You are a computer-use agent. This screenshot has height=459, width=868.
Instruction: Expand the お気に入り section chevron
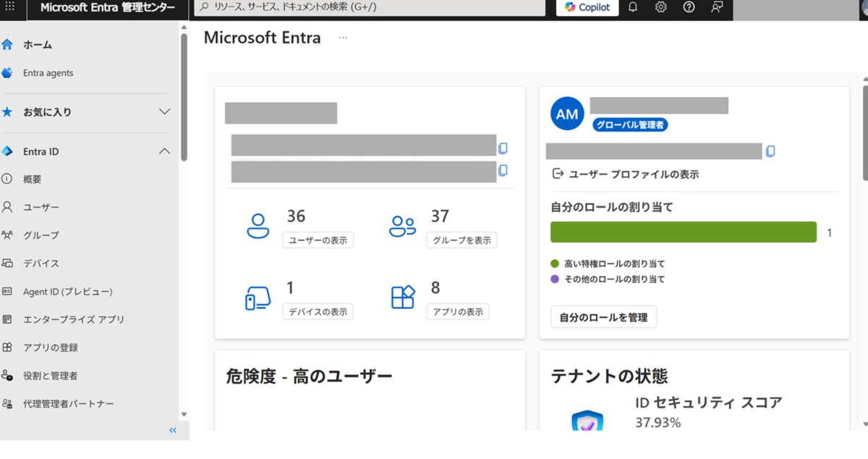pyautogui.click(x=164, y=112)
